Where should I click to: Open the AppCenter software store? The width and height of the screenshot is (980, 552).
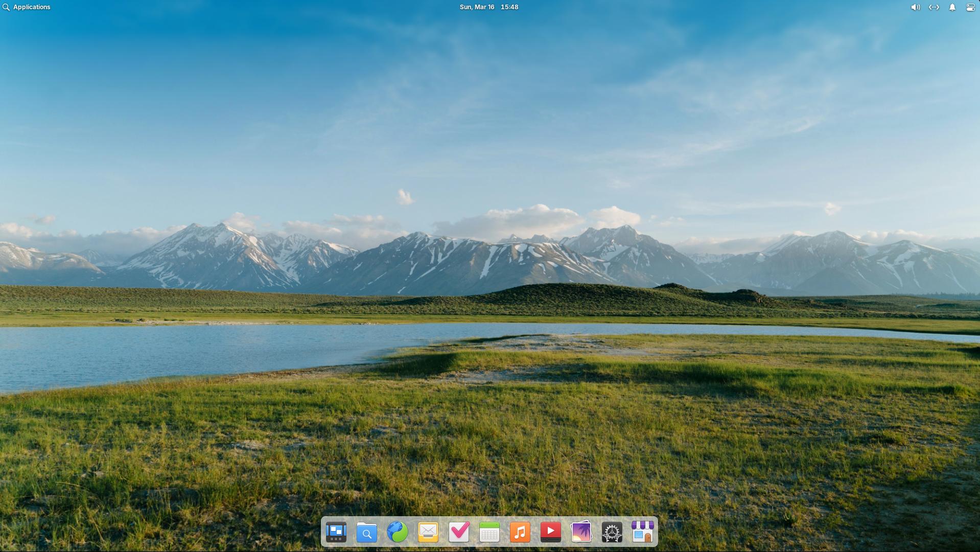click(x=643, y=532)
